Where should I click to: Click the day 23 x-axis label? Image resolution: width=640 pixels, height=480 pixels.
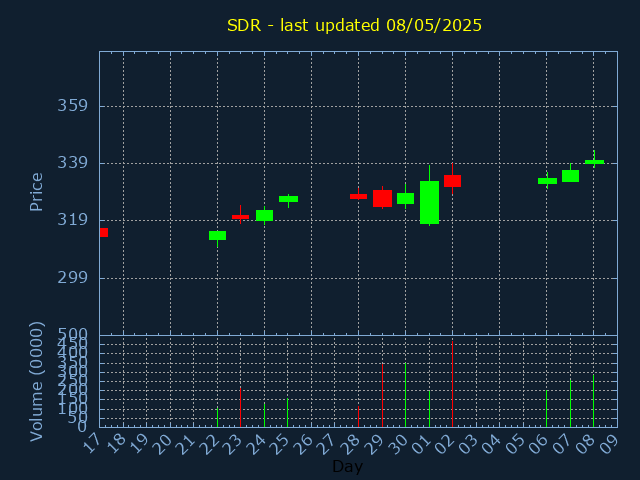pos(233,444)
